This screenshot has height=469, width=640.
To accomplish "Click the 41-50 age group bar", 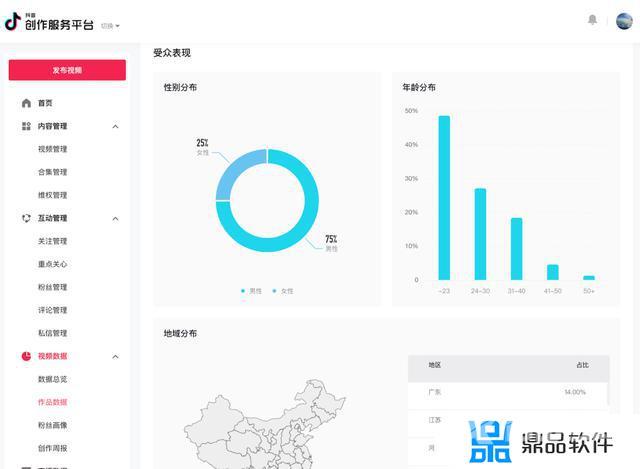I will [x=553, y=272].
